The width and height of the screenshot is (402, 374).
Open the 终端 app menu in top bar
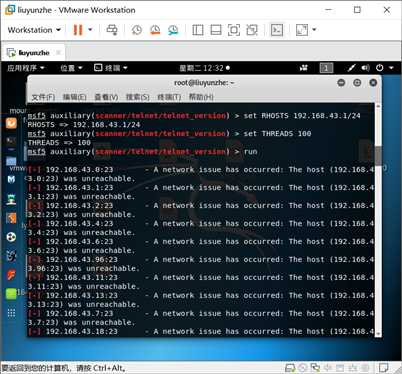tap(111, 68)
